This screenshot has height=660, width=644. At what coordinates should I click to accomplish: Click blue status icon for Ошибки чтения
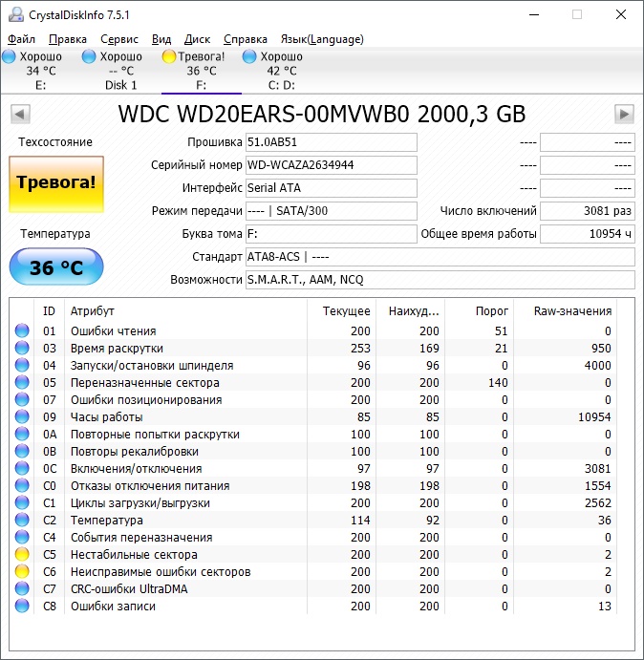point(22,330)
